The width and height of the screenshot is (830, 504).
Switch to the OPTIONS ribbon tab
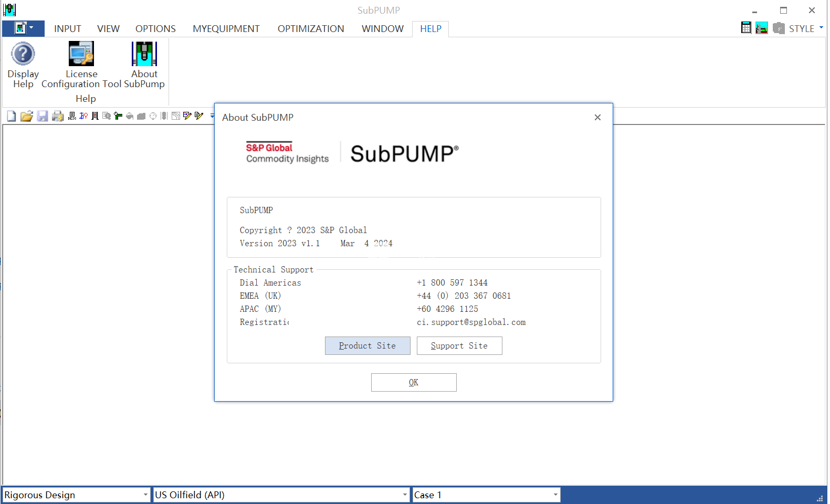click(x=155, y=29)
